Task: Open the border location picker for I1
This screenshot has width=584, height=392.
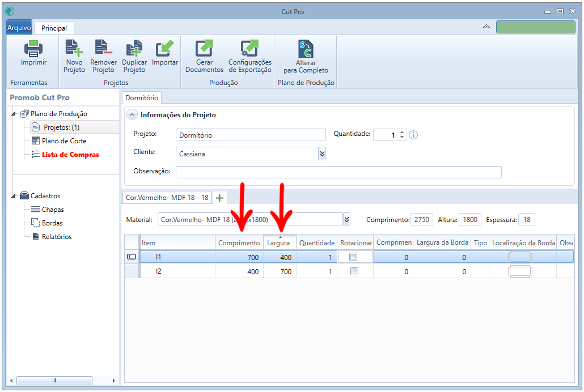Action: 520,257
